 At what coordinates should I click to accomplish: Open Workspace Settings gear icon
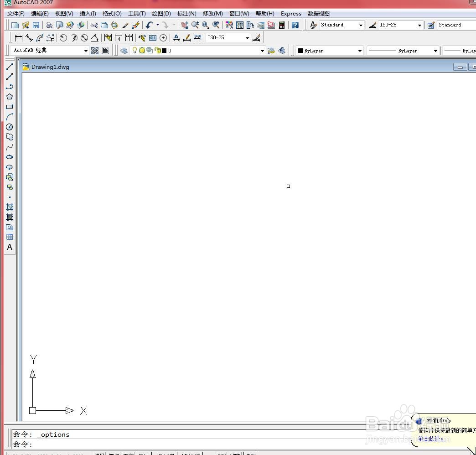point(95,51)
